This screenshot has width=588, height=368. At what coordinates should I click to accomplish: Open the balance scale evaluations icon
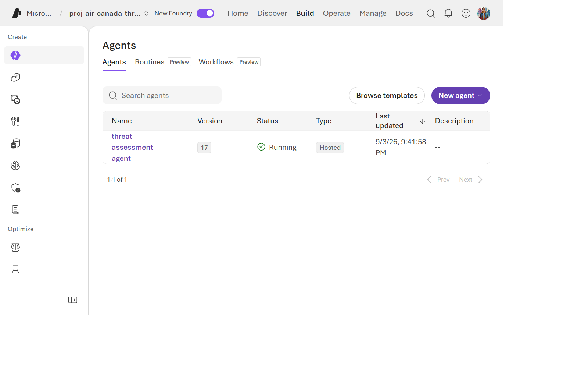pyautogui.click(x=15, y=247)
